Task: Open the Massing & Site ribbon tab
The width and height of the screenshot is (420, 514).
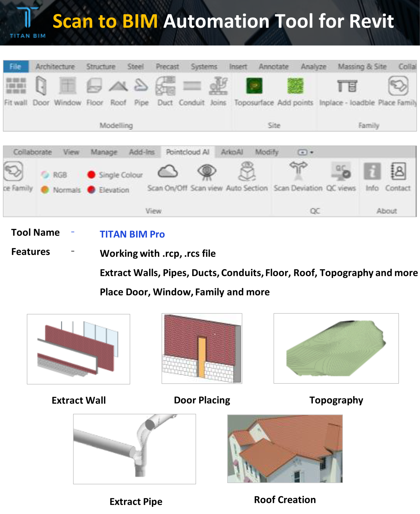Action: [363, 67]
